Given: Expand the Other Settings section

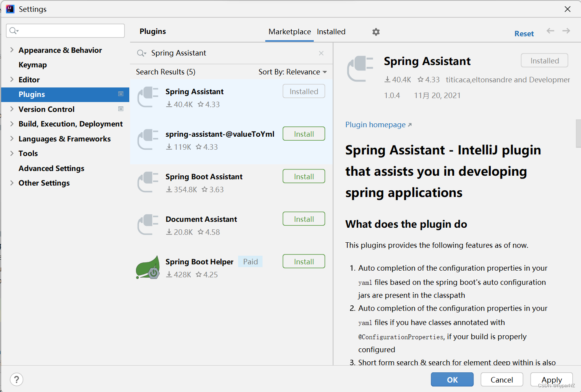Looking at the screenshot, I should pyautogui.click(x=12, y=183).
